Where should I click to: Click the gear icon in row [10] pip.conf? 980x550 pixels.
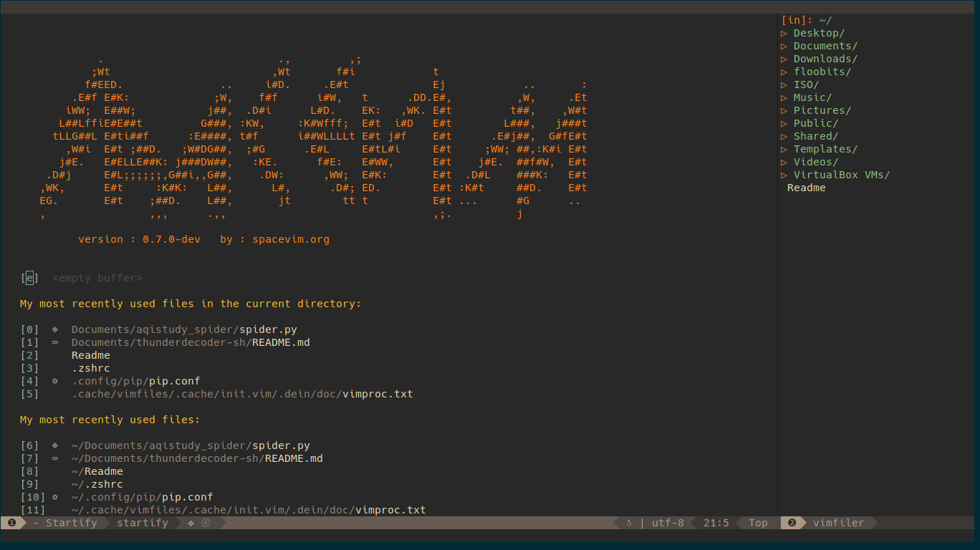click(x=55, y=497)
